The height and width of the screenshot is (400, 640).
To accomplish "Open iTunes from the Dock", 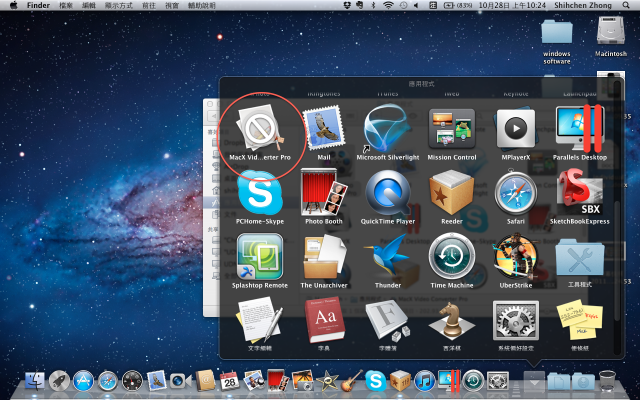I will (x=424, y=381).
